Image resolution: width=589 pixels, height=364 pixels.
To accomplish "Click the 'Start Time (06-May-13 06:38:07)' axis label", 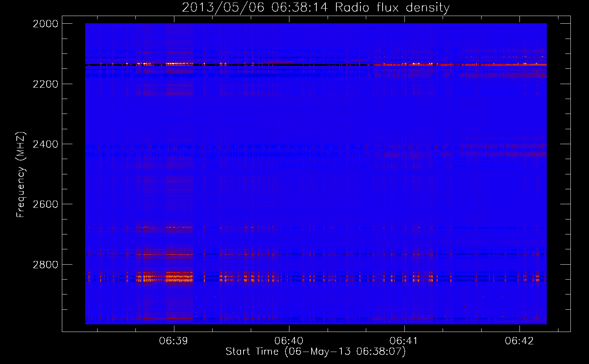I will tap(316, 352).
